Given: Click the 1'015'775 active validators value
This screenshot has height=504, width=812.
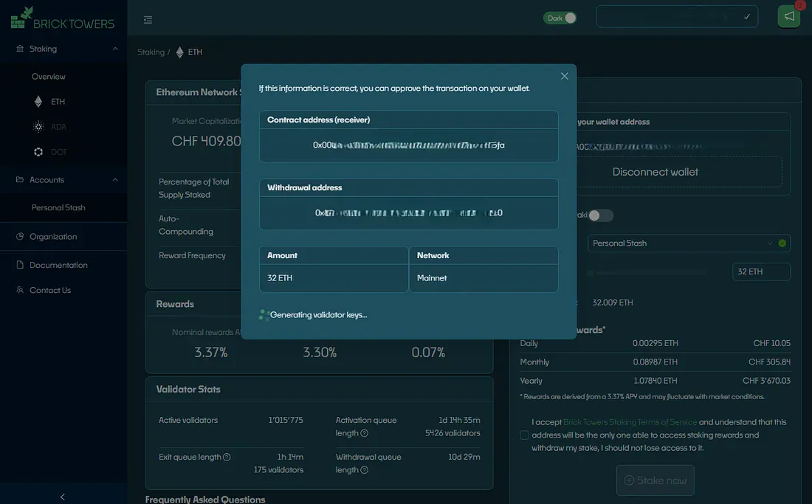Looking at the screenshot, I should pyautogui.click(x=286, y=420).
